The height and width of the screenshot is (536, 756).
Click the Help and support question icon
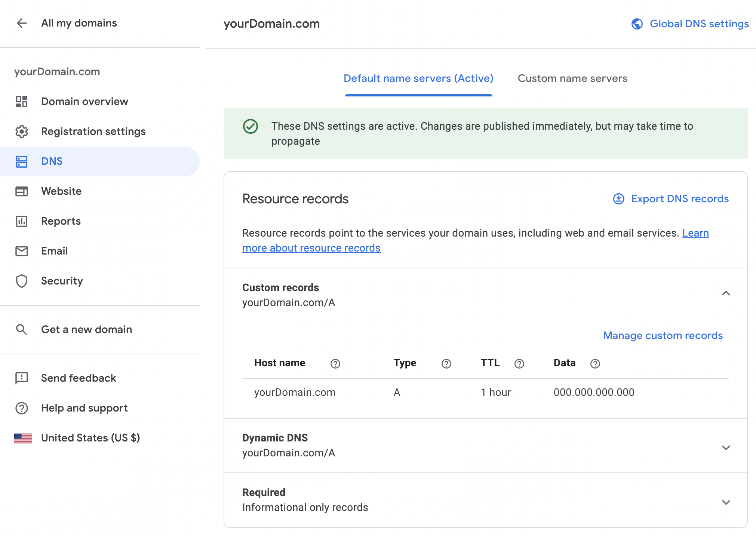click(22, 408)
